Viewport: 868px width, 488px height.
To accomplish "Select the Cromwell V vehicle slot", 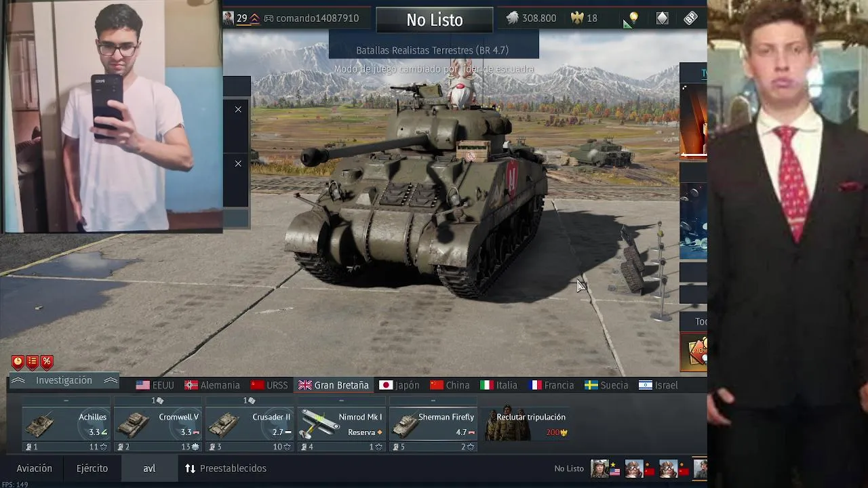I will (158, 424).
